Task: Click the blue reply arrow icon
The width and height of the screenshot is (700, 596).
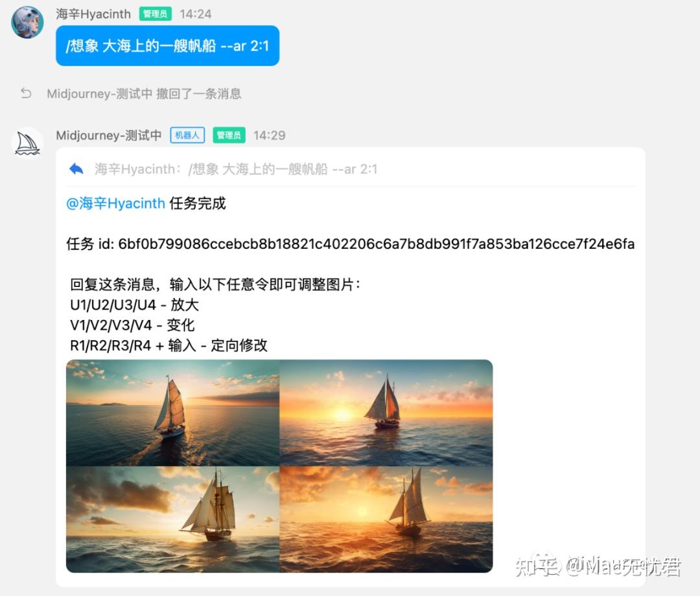Action: [x=76, y=169]
